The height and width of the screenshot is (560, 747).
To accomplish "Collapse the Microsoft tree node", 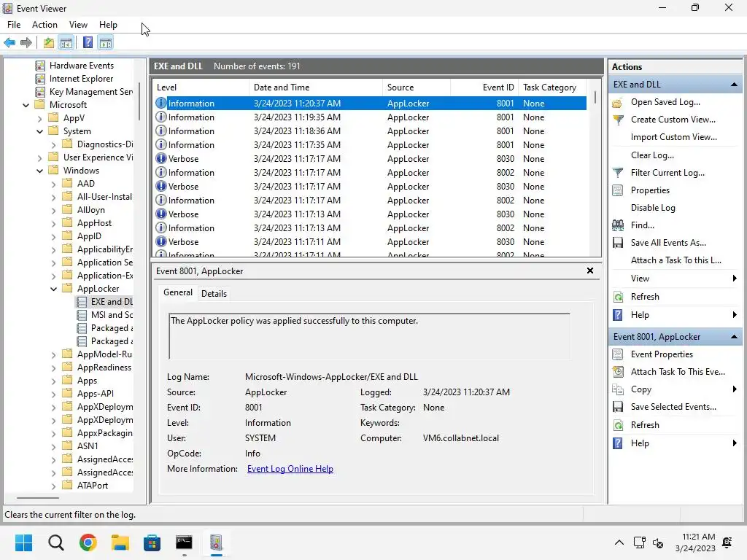I will click(26, 105).
